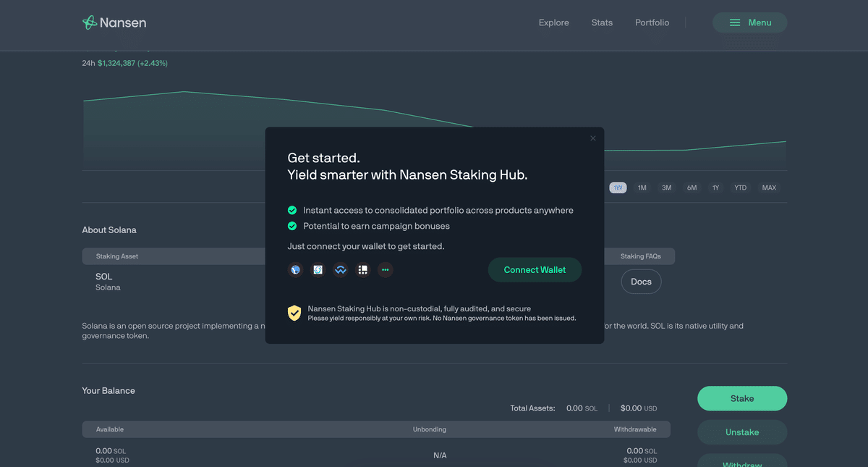
Task: Close the Get started dialog
Action: [593, 138]
